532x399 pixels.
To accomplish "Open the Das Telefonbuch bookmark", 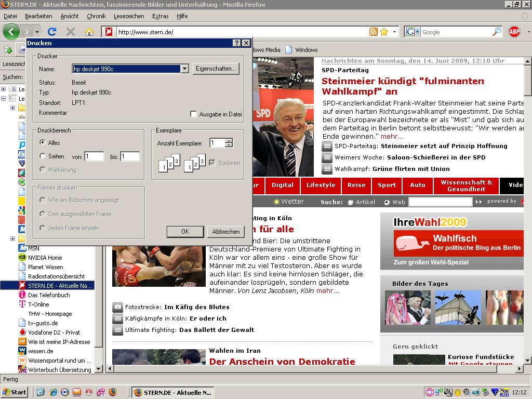I will tap(49, 295).
